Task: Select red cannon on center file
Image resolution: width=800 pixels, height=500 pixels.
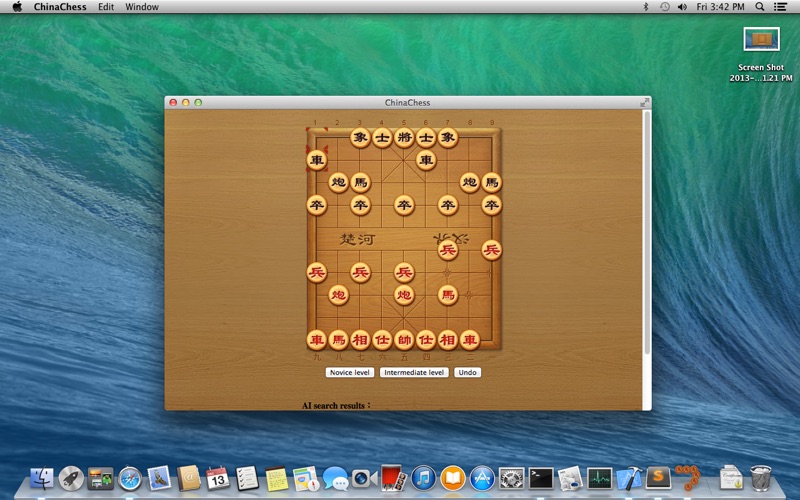Action: 404,295
